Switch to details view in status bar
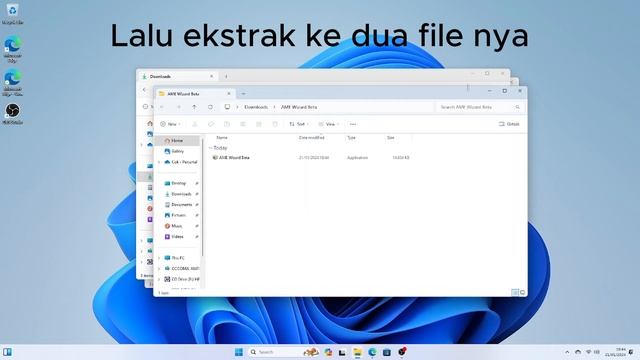This screenshot has height=360, width=640. [515, 292]
